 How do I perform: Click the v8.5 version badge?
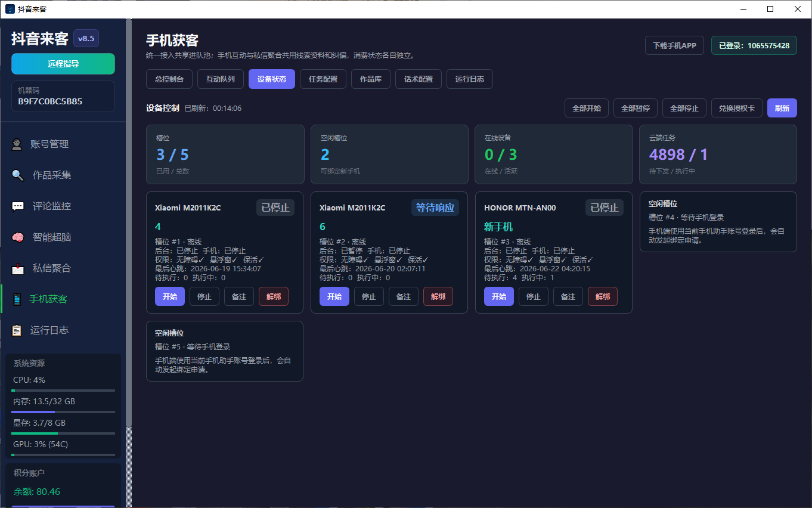click(86, 39)
